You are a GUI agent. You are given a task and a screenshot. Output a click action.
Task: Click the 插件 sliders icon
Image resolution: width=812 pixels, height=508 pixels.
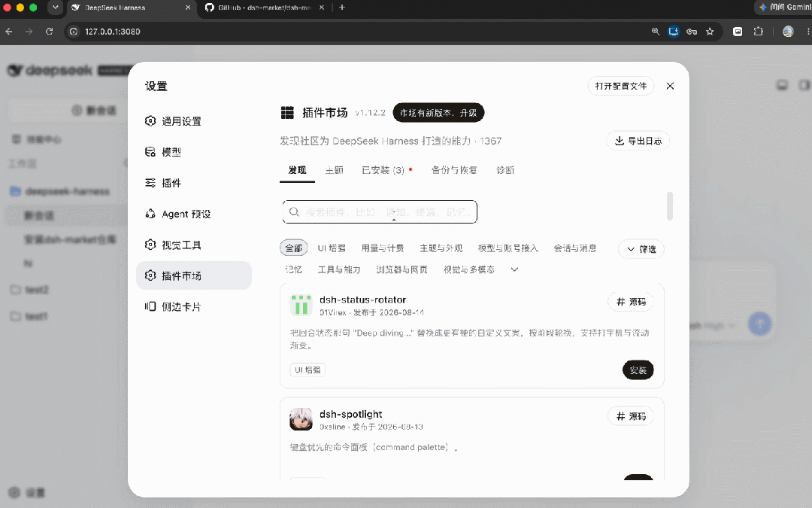[150, 183]
